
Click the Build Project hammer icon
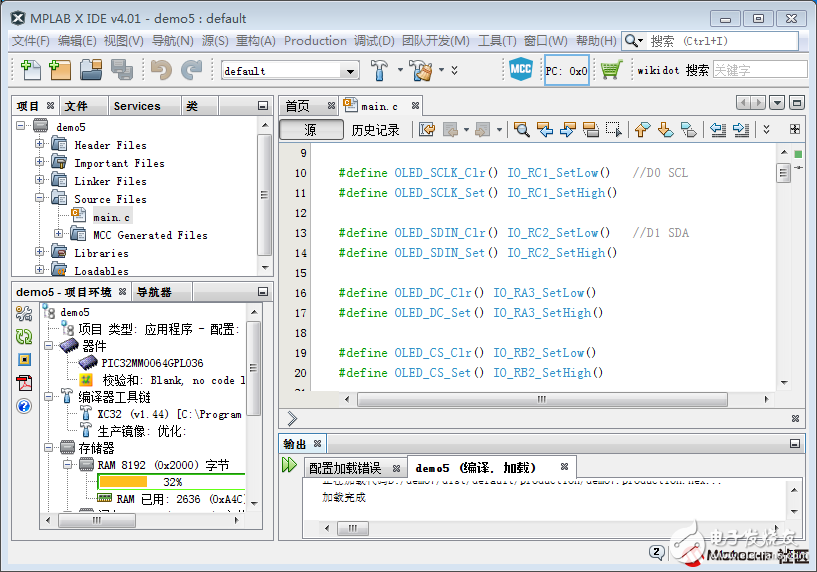[379, 70]
